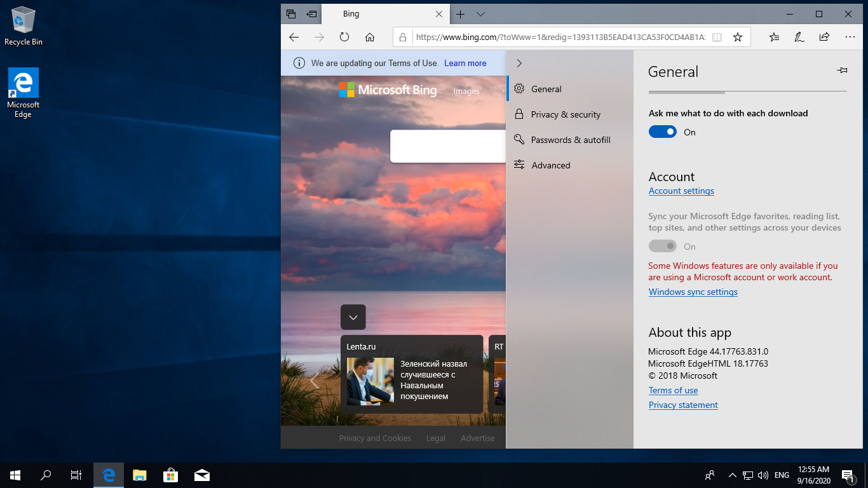Open File Explorer from taskbar
868x488 pixels.
[140, 475]
